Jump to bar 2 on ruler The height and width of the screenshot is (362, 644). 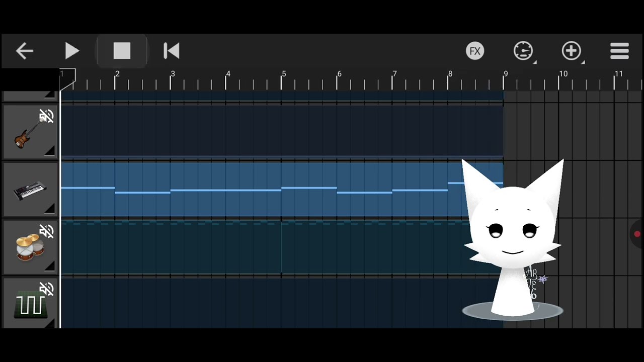pos(117,74)
